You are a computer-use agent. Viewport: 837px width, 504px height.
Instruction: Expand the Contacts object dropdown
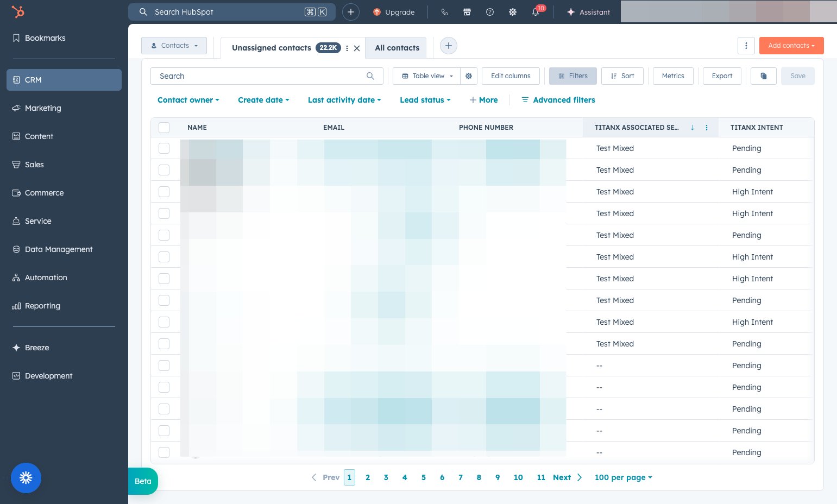coord(174,46)
